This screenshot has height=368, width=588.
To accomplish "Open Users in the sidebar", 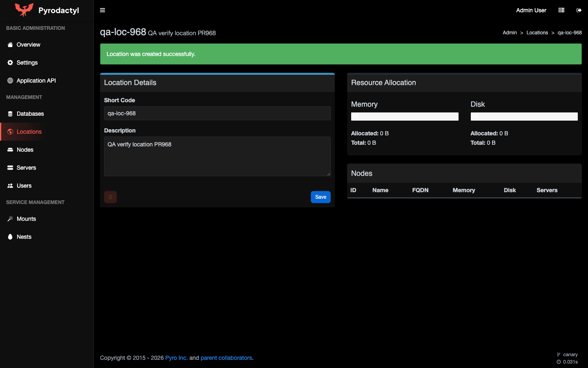I will pos(47,186).
